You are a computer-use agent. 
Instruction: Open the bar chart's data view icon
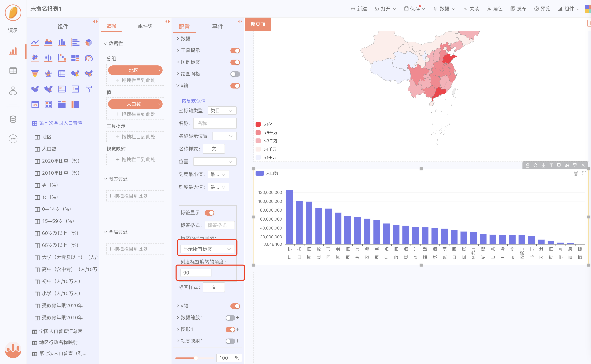coord(576,173)
